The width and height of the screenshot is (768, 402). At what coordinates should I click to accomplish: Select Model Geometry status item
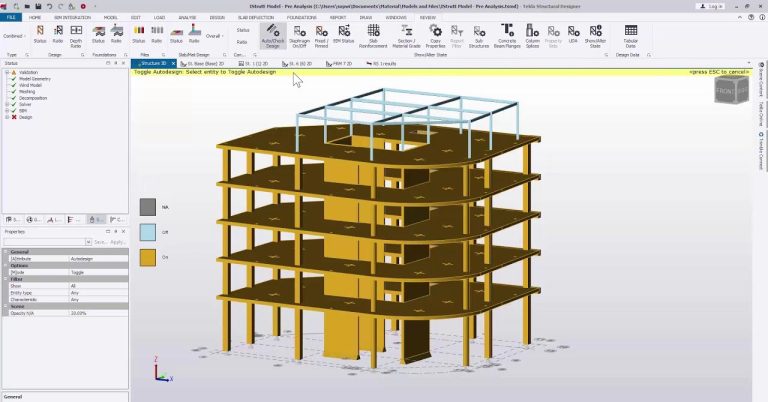pos(34,79)
